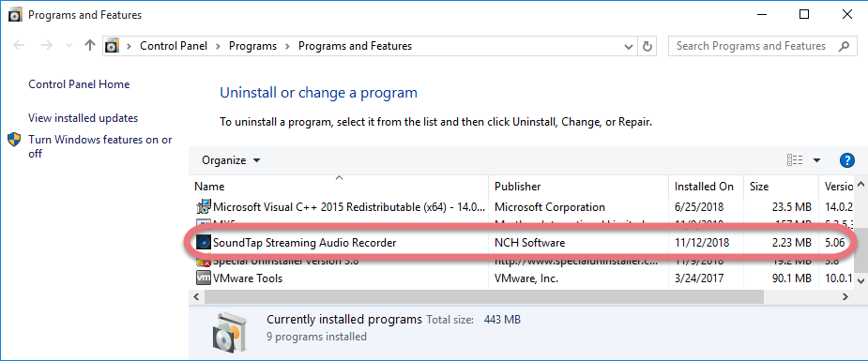This screenshot has height=361, width=868.
Task: Click NCH Software publisher cell
Action: (530, 242)
